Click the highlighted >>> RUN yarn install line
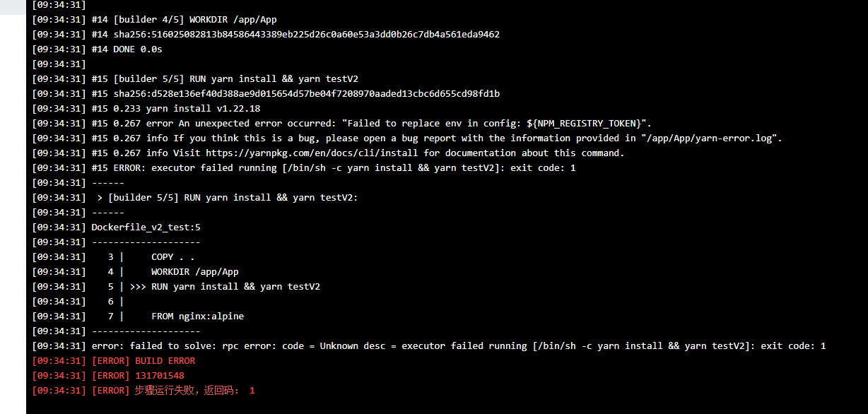The image size is (868, 414). click(176, 287)
